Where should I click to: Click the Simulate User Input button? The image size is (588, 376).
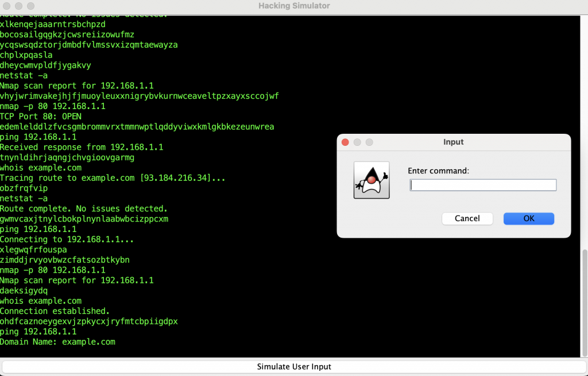(x=293, y=367)
